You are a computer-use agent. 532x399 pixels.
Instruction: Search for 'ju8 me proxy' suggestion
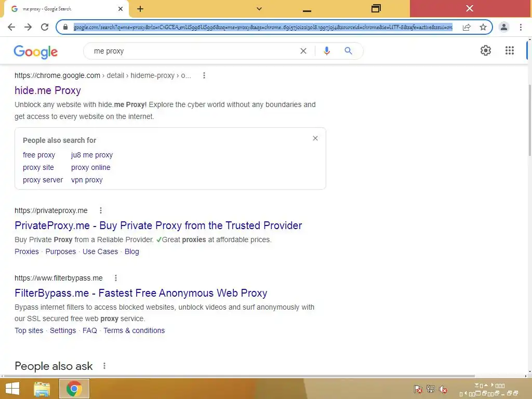pyautogui.click(x=92, y=155)
